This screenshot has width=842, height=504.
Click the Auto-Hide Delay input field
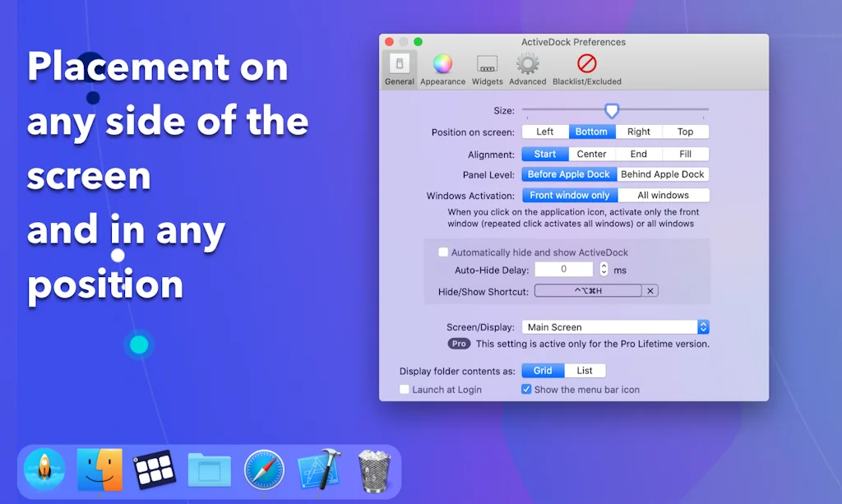(x=563, y=269)
